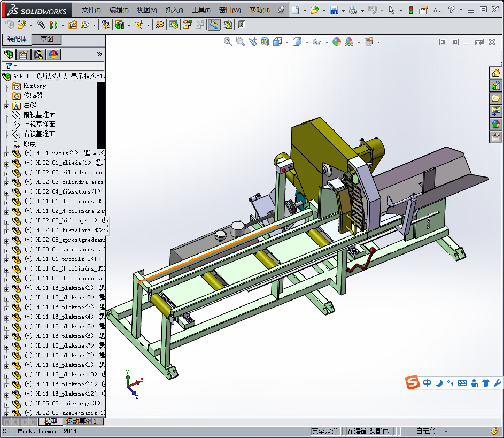Image resolution: width=504 pixels, height=438 pixels.
Task: Click the Zoom to Area icon
Action: [x=240, y=42]
